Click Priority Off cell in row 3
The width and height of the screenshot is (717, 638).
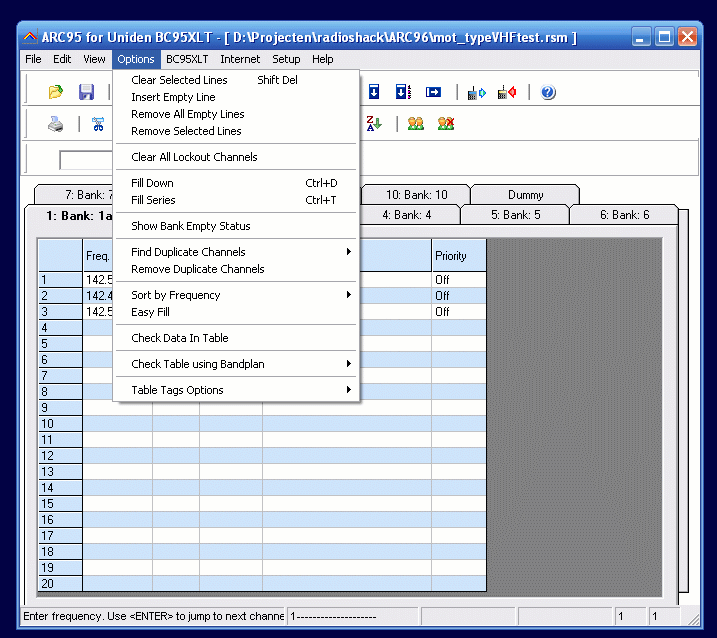tap(459, 311)
